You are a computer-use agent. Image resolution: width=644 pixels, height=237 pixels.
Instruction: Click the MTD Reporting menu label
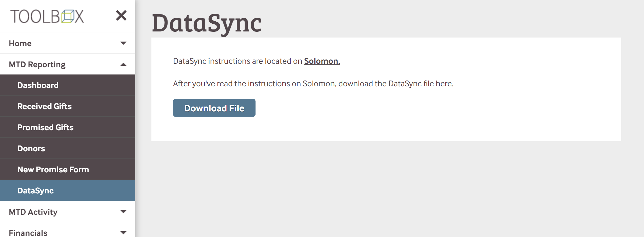[x=37, y=64]
